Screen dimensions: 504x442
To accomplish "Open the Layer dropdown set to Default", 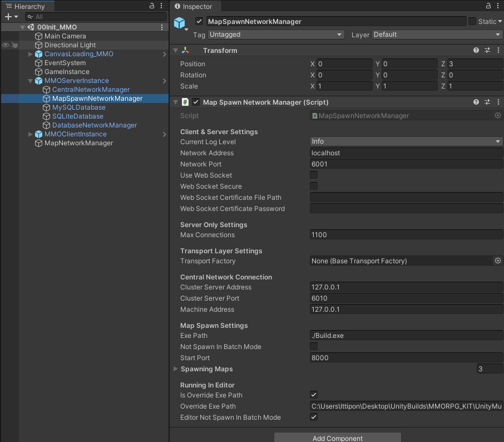I will coord(437,35).
